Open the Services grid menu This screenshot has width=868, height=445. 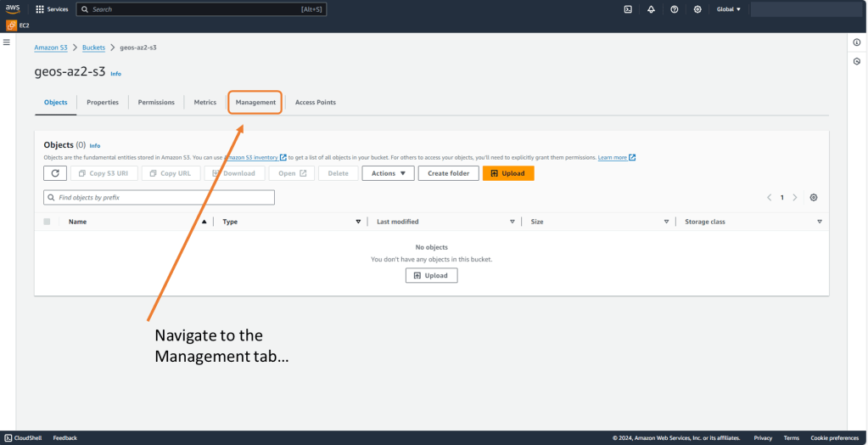pyautogui.click(x=51, y=9)
